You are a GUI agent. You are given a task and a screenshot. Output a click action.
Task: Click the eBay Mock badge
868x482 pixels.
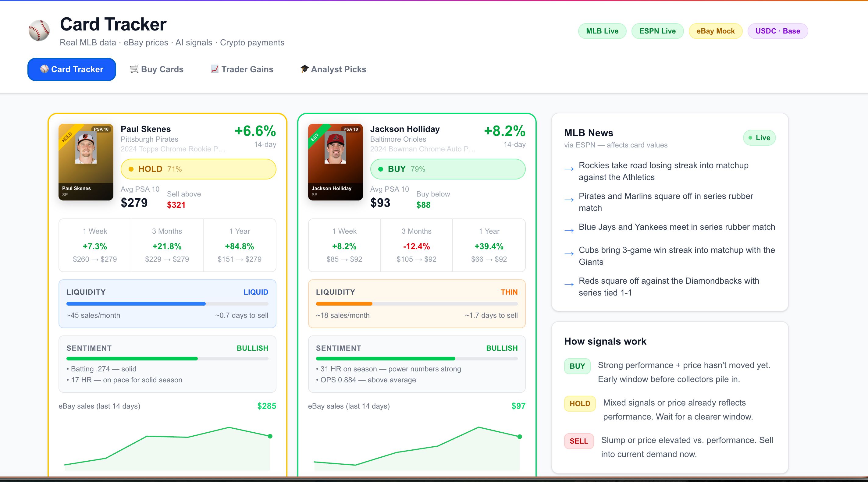(x=715, y=31)
